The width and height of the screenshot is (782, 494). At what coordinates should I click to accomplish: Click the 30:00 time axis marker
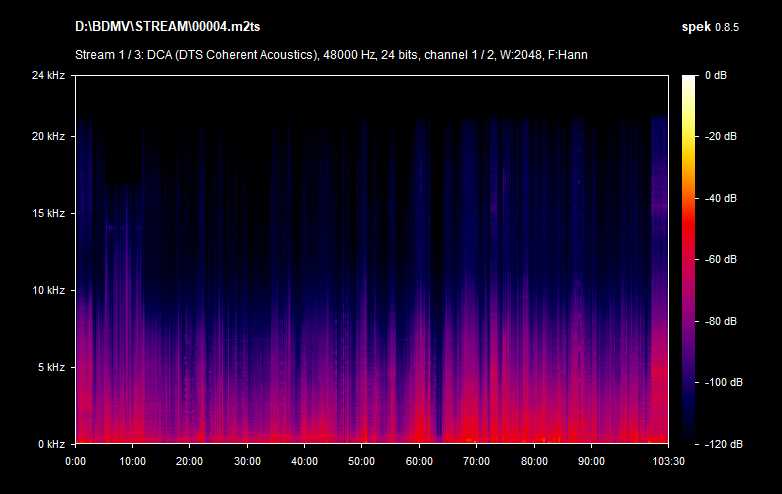point(247,461)
